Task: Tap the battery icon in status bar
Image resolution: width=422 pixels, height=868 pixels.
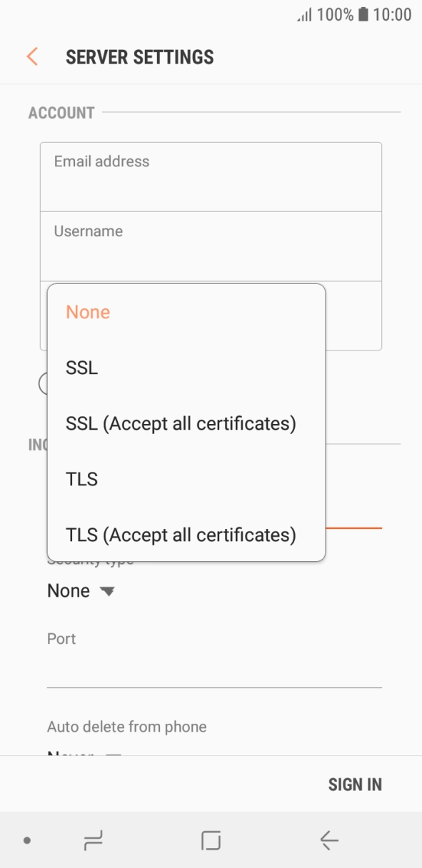Action: [x=363, y=14]
